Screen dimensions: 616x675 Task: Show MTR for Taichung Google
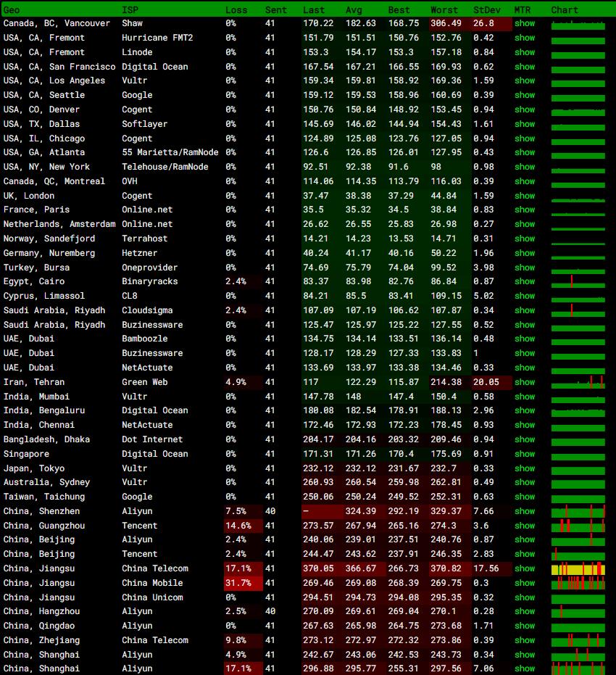coord(525,497)
